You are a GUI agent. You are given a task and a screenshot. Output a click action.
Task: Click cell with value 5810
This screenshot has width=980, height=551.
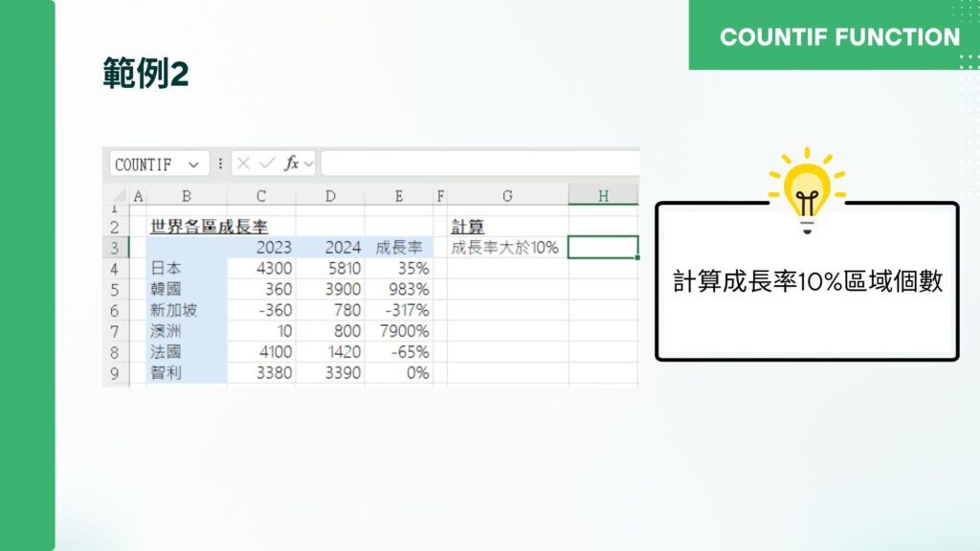tap(330, 269)
